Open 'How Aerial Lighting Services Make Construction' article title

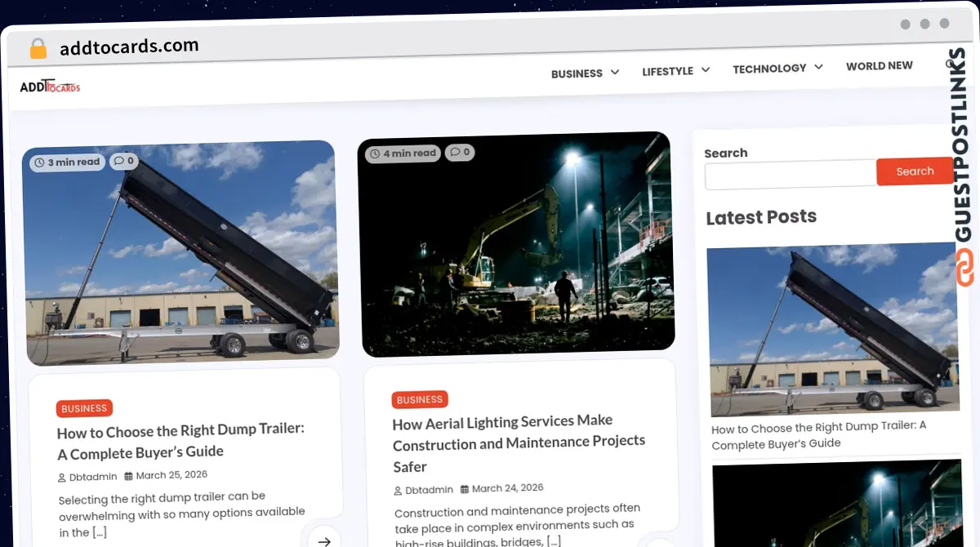pyautogui.click(x=519, y=443)
